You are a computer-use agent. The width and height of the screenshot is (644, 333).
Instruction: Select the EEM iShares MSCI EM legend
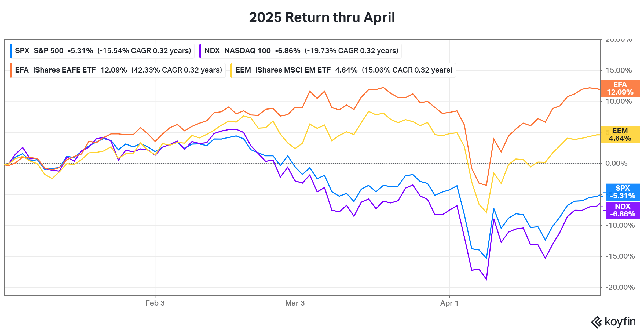344,70
